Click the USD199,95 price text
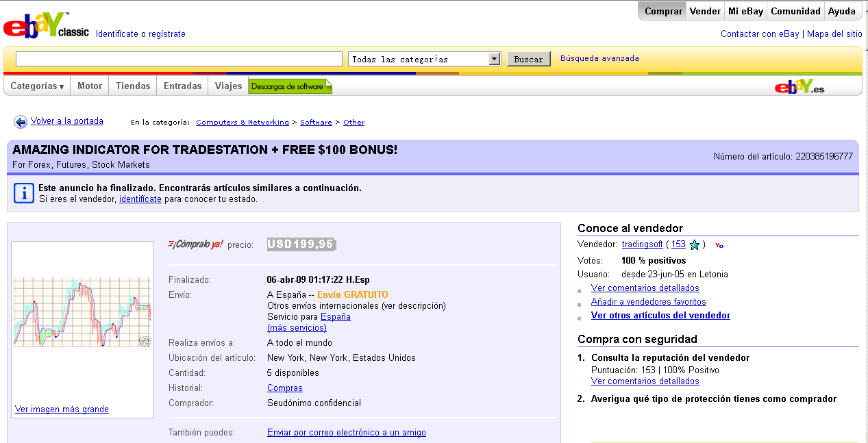Viewport: 868px width, 443px height. (x=301, y=244)
